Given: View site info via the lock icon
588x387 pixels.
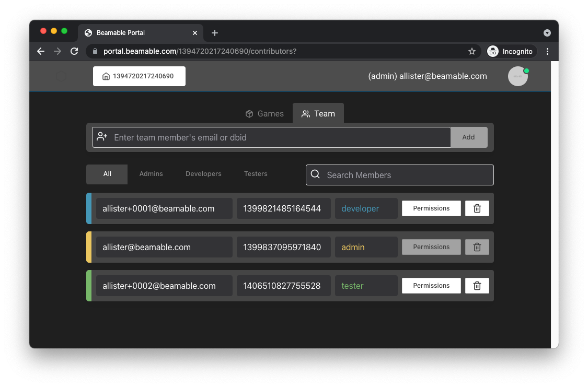Looking at the screenshot, I should [95, 51].
